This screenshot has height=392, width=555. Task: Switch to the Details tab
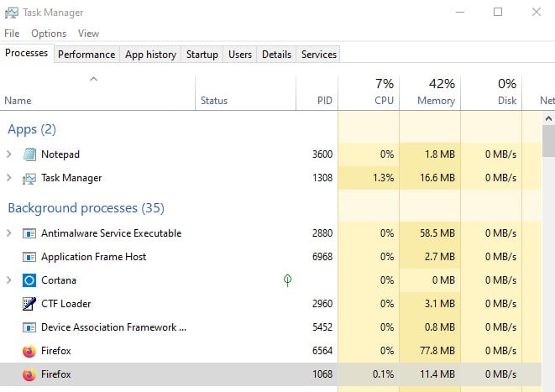pyautogui.click(x=276, y=55)
